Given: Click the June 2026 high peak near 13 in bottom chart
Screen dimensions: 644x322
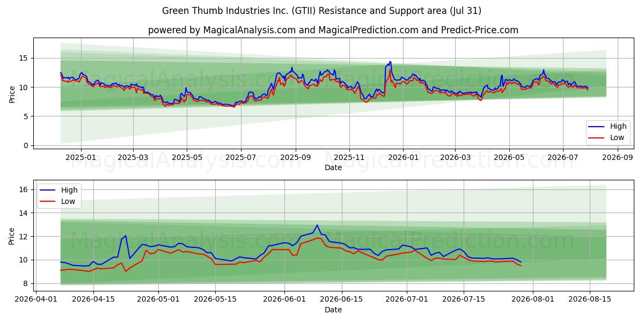Looking at the screenshot, I should (317, 225).
